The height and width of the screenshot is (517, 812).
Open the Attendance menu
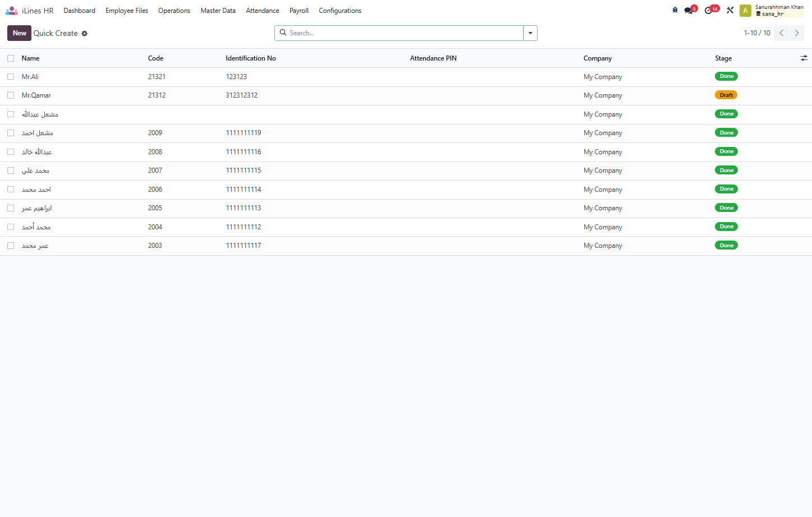(262, 11)
